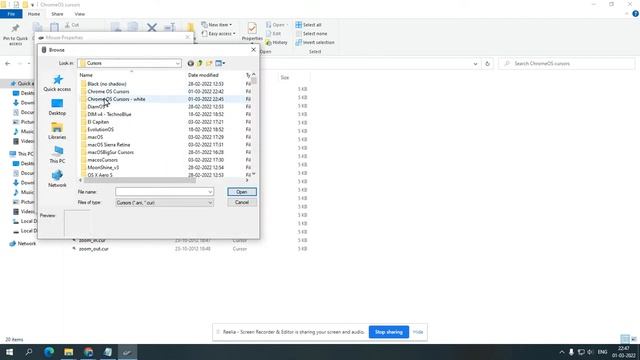This screenshot has height=360, width=640.
Task: Select the Chrome OS Cursors - white folder
Action: click(x=116, y=99)
